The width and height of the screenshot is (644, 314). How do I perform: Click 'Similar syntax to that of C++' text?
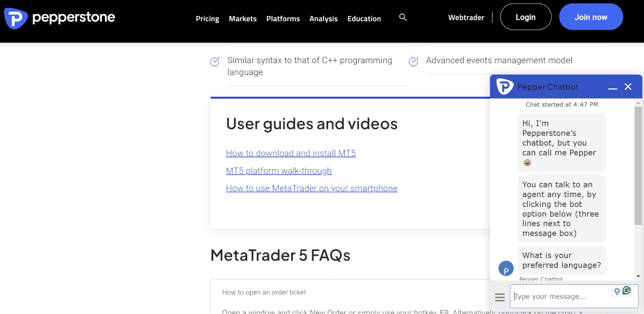click(x=310, y=66)
